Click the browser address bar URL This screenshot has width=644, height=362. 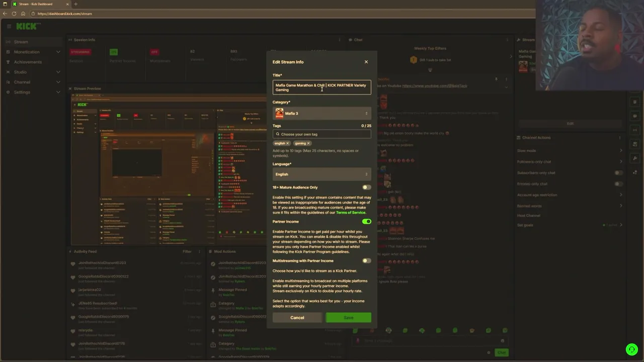(65, 14)
